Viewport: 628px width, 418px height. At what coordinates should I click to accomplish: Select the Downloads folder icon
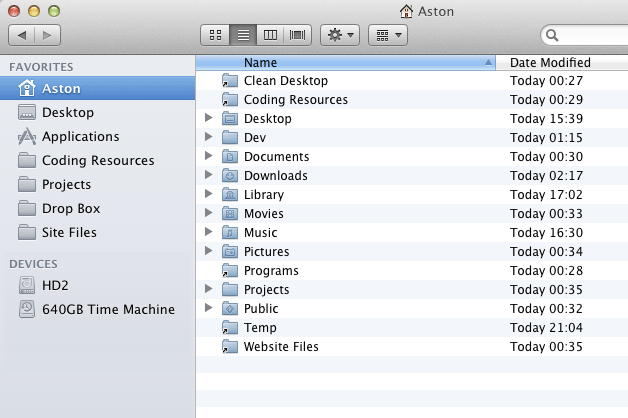pyautogui.click(x=229, y=176)
